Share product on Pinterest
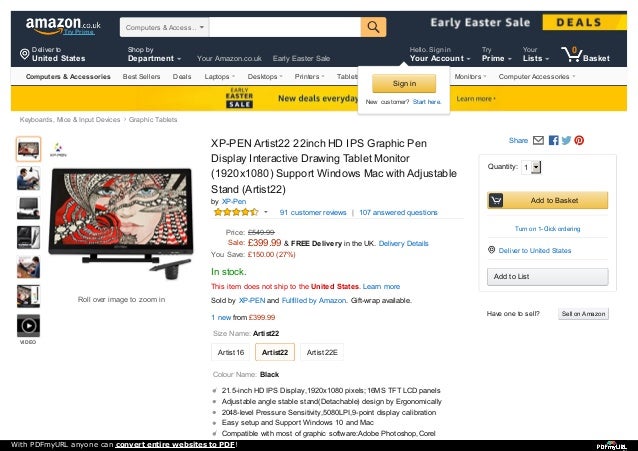The height and width of the screenshot is (451, 638). click(x=579, y=140)
